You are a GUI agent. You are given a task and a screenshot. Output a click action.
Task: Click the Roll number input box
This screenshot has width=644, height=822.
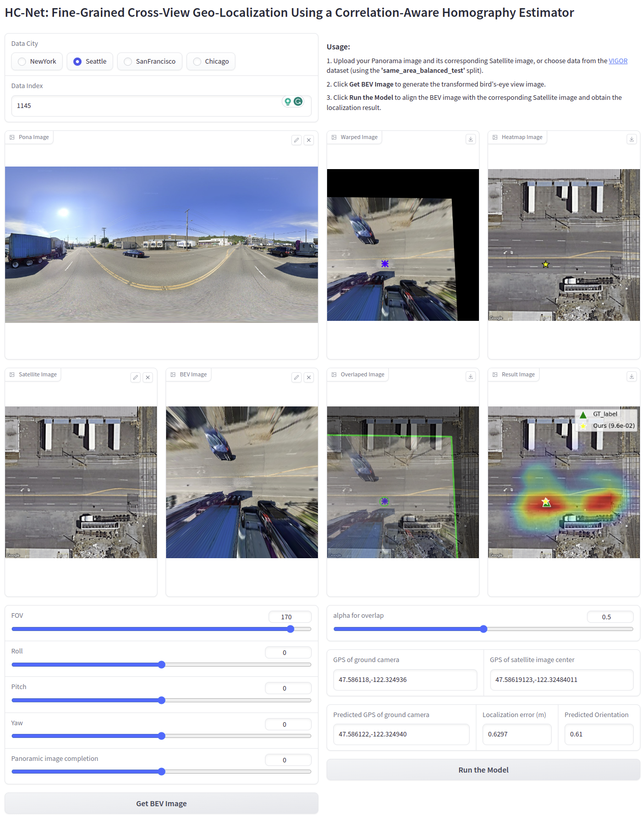coord(288,652)
